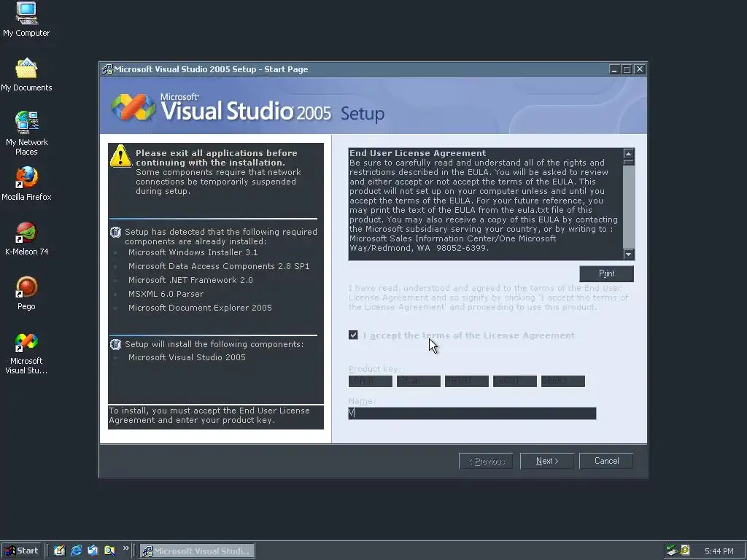The image size is (747, 560).
Task: Click the fifth product key field
Action: point(563,381)
